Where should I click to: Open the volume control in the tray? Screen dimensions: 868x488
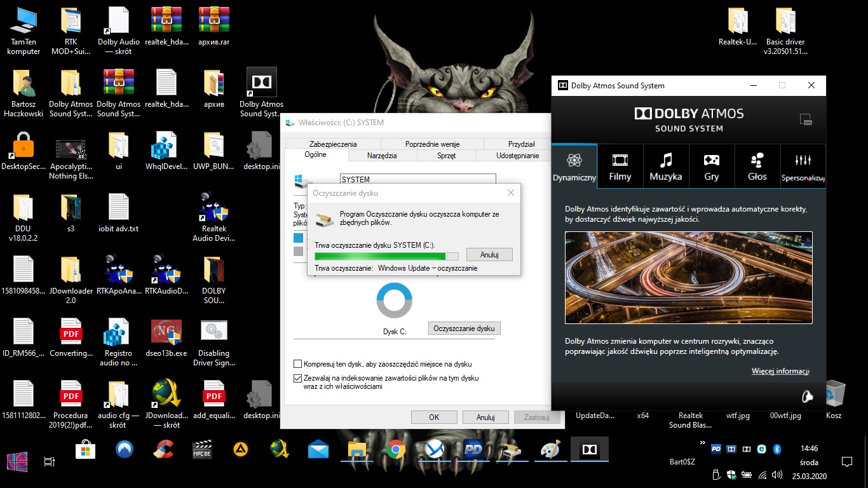[776, 475]
